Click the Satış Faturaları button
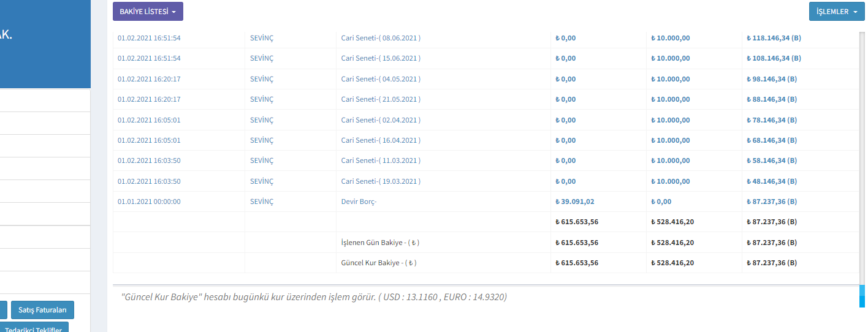 [42, 310]
